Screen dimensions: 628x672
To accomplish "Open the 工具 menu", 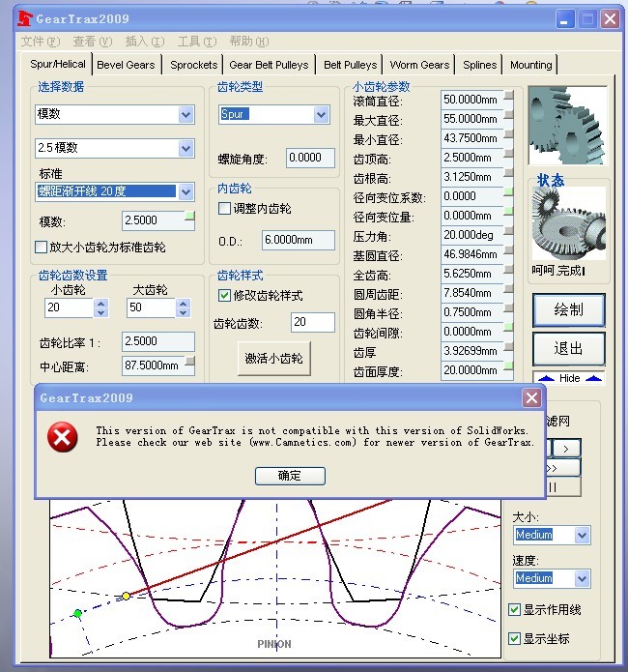I will pyautogui.click(x=197, y=42).
